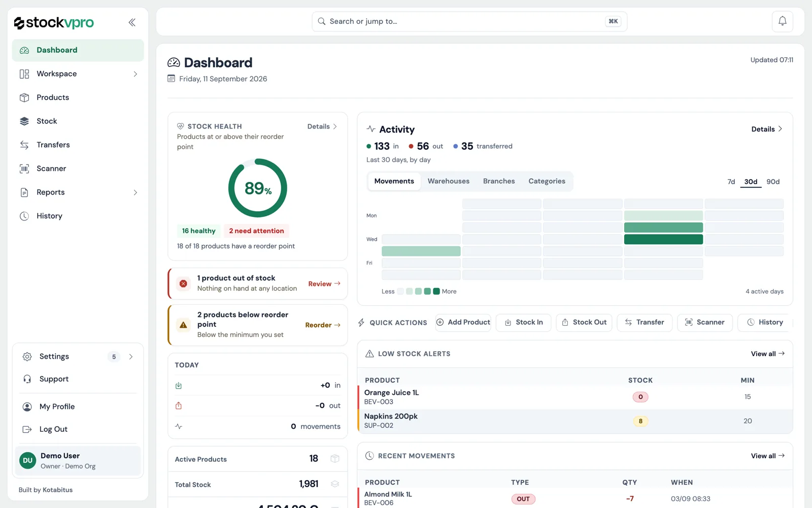Collapse the sidebar with double-chevron icon
812x508 pixels.
point(132,22)
